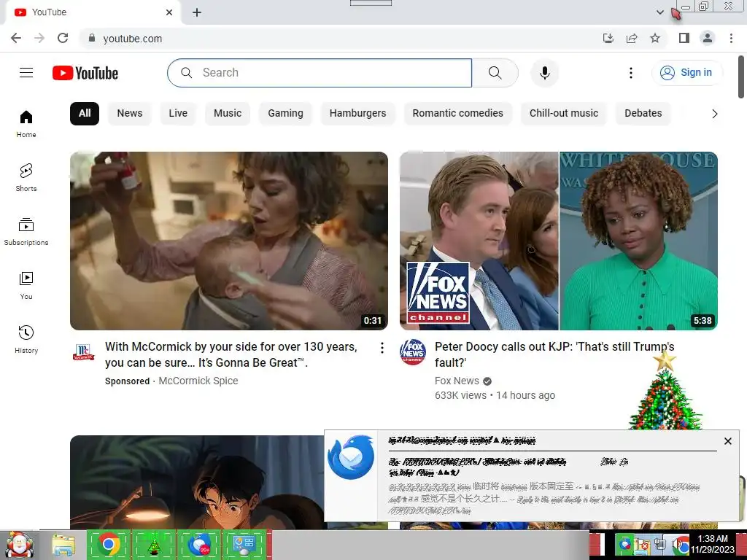Open Chrome profile avatar
The height and width of the screenshot is (560, 747).
708,38
